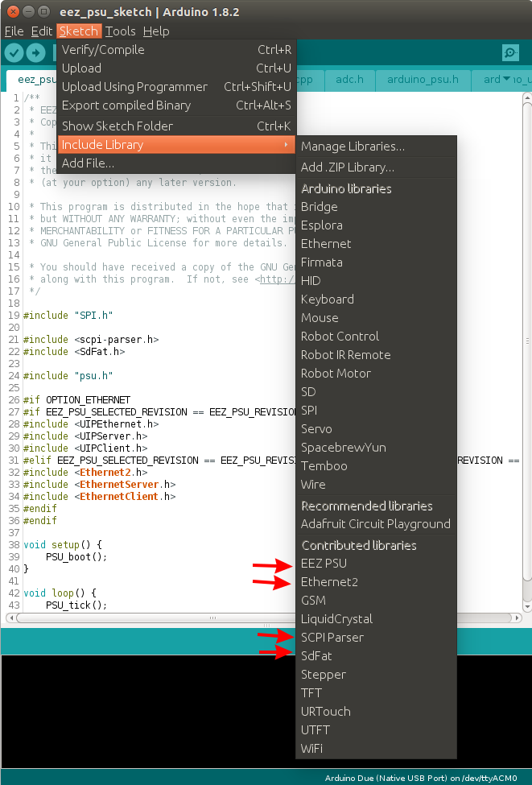Include the EEZ PSU library

coord(377,564)
